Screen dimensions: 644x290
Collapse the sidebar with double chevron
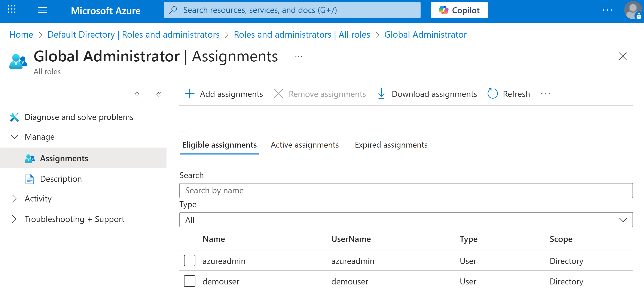click(x=159, y=94)
